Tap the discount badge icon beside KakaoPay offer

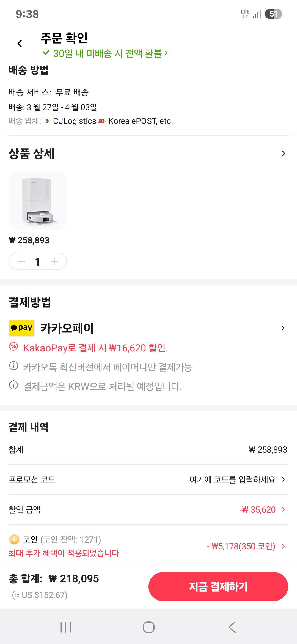pyautogui.click(x=13, y=346)
